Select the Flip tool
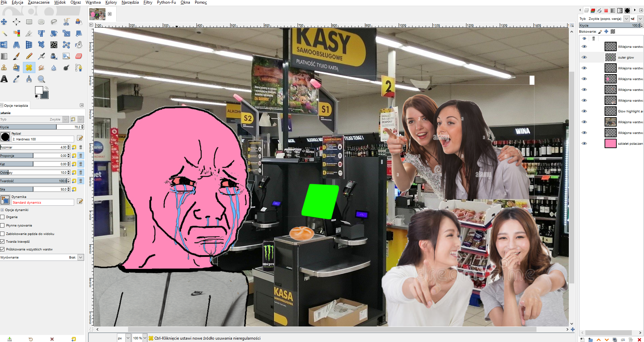 coord(4,45)
